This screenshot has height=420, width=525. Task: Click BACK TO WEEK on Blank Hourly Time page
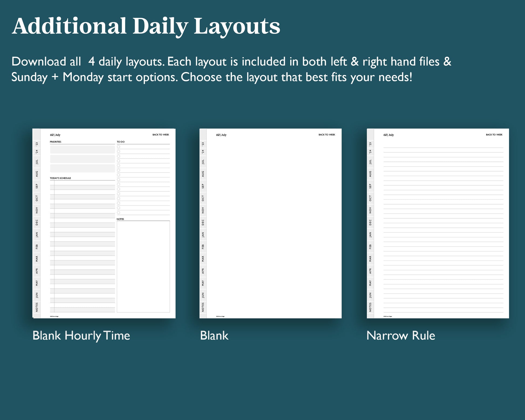[161, 135]
